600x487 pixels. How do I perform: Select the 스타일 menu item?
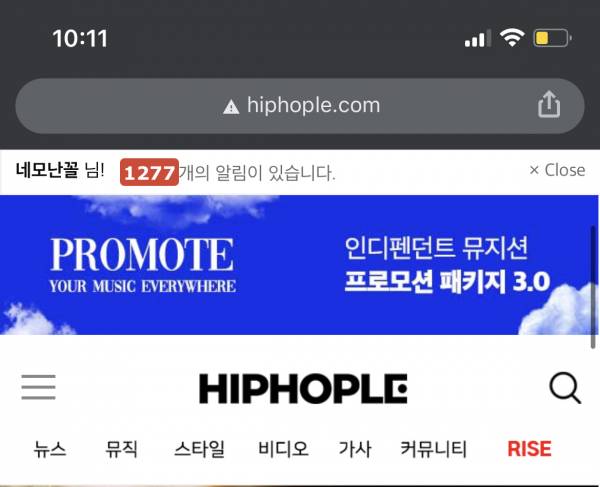[199, 449]
